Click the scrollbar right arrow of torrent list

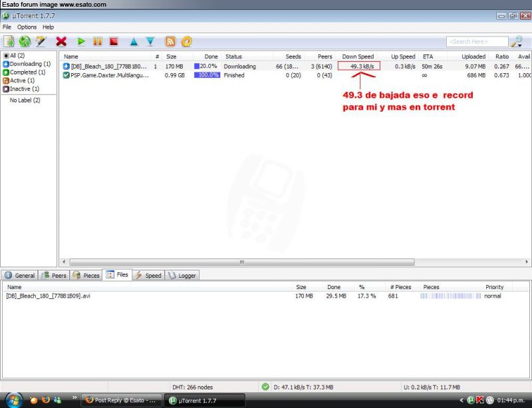527,262
